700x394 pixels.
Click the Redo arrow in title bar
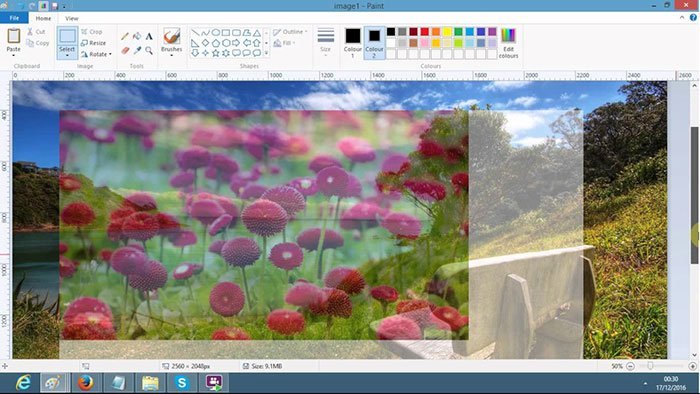pos(32,6)
